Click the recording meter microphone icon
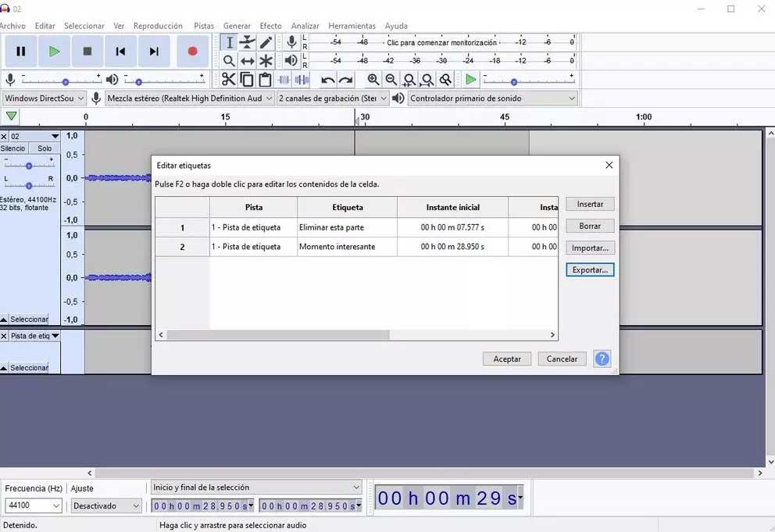Screen dimensions: 775x532 coord(291,42)
